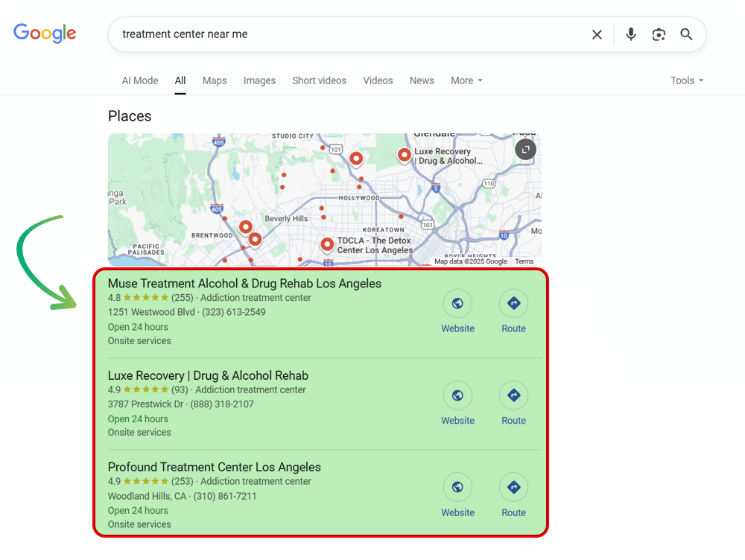This screenshot has height=560, width=745.
Task: Open Google Lens image search icon
Action: [x=659, y=34]
